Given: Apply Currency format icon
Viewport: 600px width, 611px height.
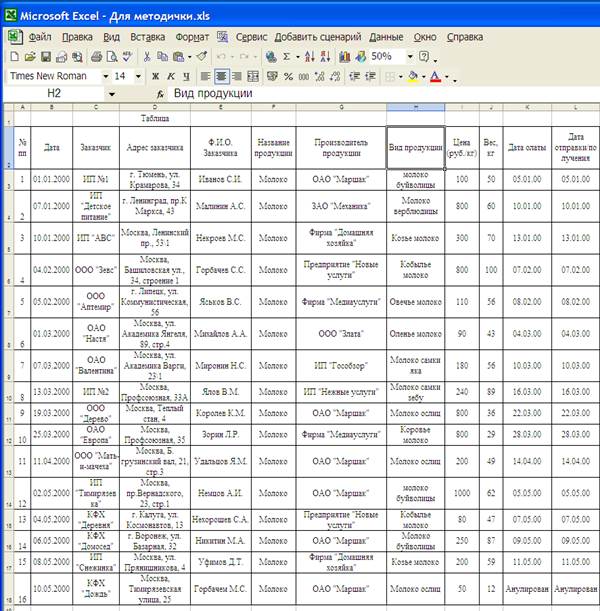Looking at the screenshot, I should pos(272,76).
